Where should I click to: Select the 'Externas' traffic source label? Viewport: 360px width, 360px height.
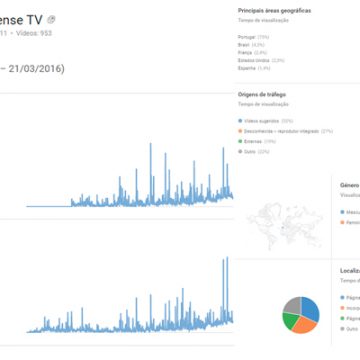(x=253, y=141)
